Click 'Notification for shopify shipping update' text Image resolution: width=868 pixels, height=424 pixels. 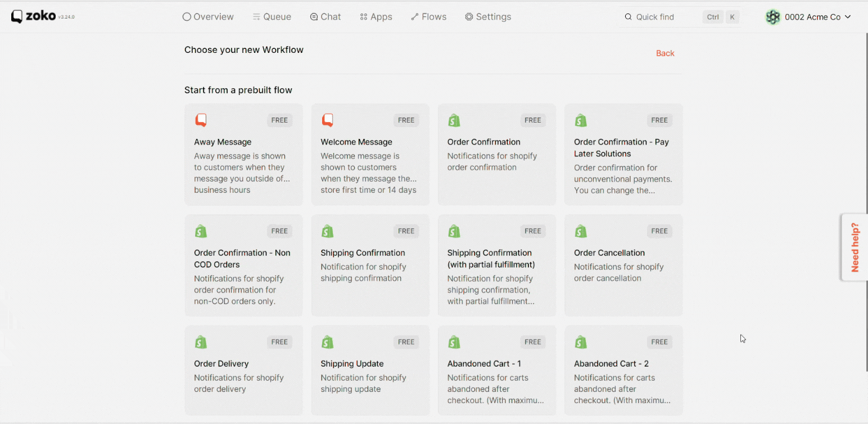point(363,384)
